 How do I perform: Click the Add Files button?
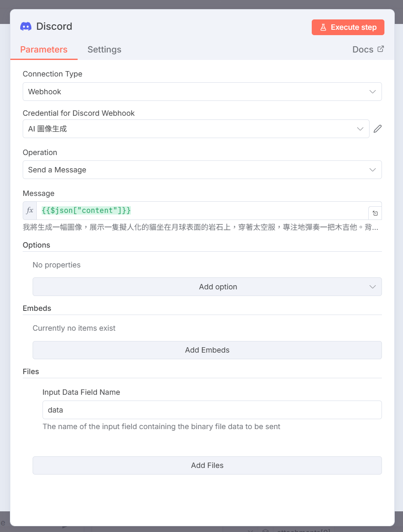point(207,465)
